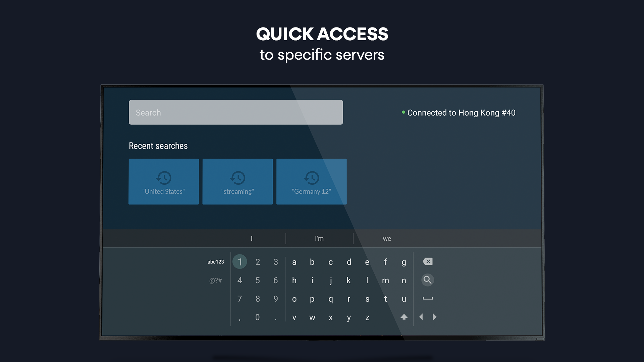644x362 pixels.
Task: Type the letter g key
Action: [404, 262]
